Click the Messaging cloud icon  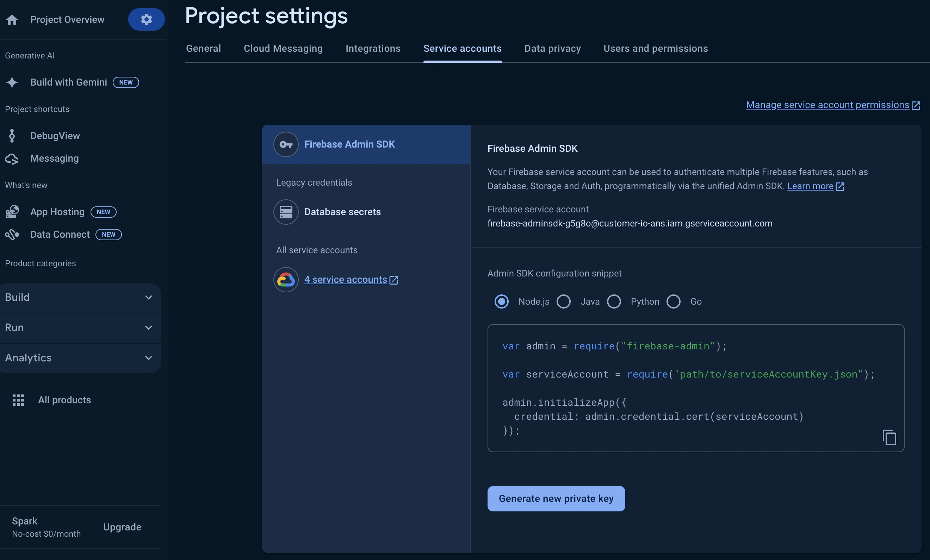[12, 159]
